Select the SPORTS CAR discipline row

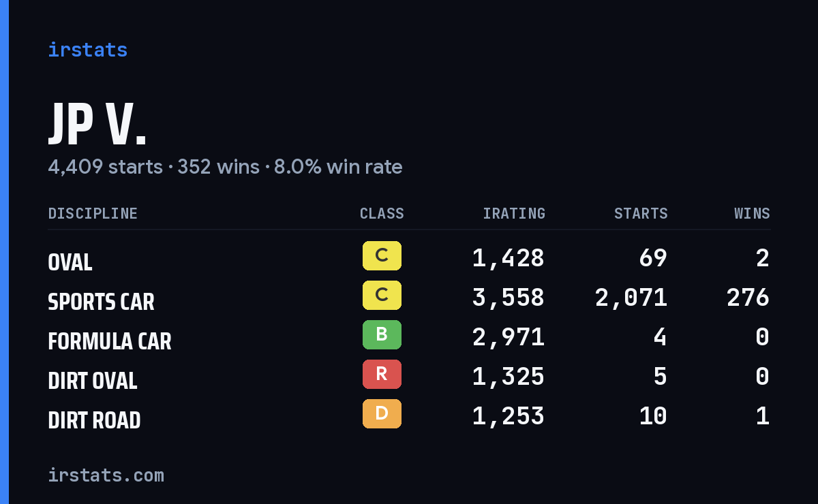click(409, 298)
